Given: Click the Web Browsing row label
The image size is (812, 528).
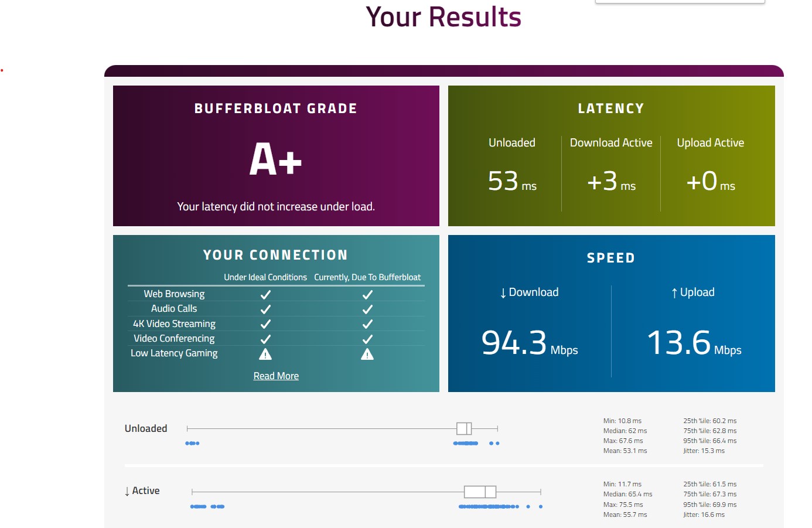Looking at the screenshot, I should 174,294.
